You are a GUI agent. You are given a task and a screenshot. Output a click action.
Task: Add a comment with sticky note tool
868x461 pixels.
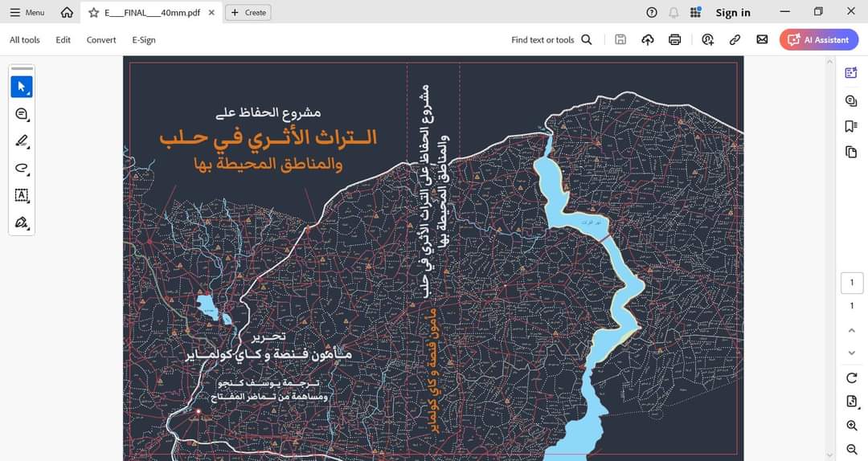pos(22,114)
